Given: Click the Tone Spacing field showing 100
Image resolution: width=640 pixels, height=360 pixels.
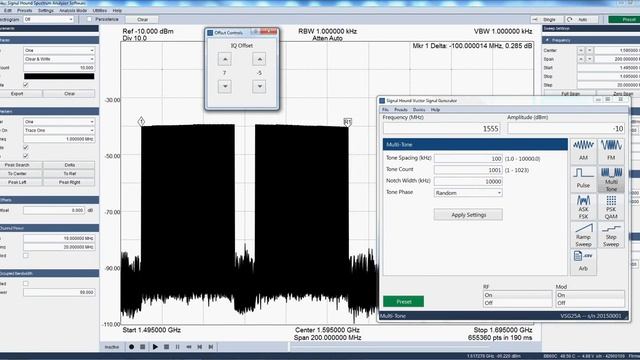Looking at the screenshot, I should click(468, 158).
